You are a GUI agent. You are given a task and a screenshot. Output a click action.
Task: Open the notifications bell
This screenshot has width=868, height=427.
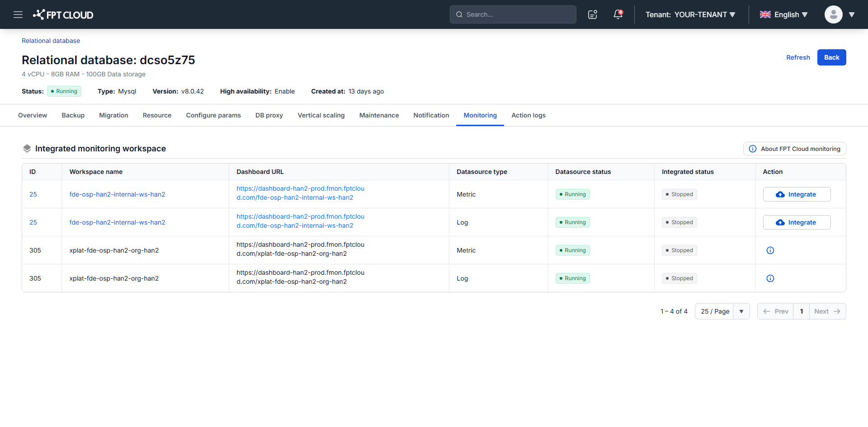coord(618,14)
